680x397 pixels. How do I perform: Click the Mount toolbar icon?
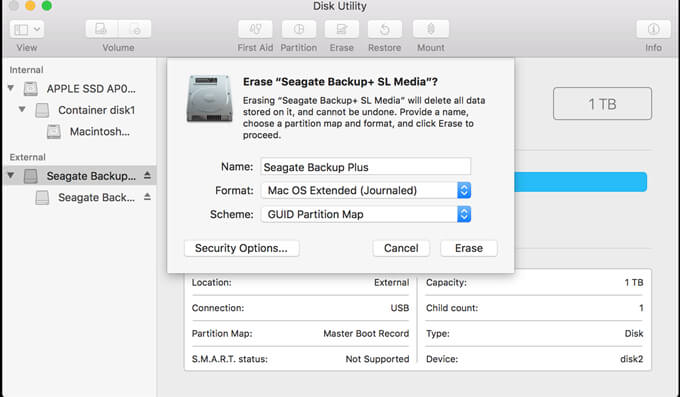pyautogui.click(x=431, y=29)
